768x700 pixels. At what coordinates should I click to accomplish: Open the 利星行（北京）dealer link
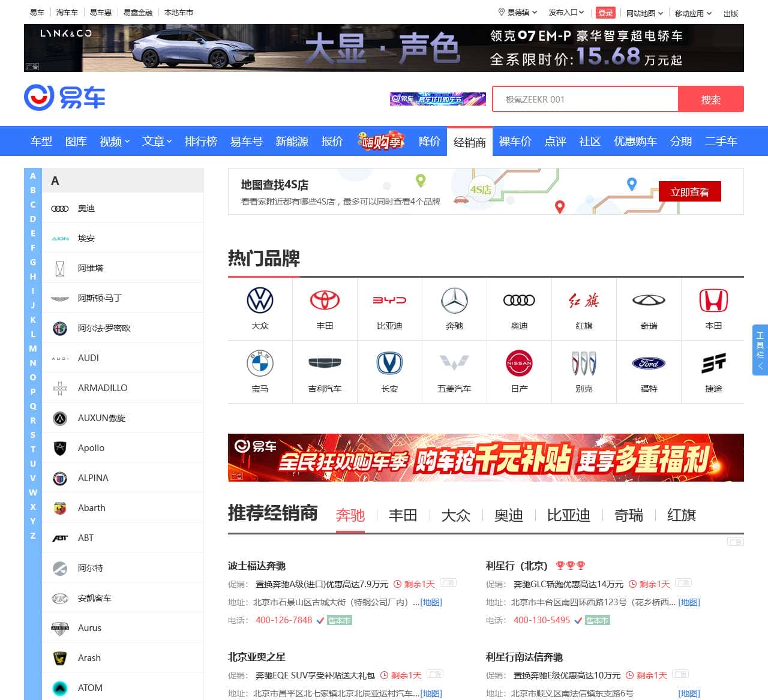click(x=517, y=566)
